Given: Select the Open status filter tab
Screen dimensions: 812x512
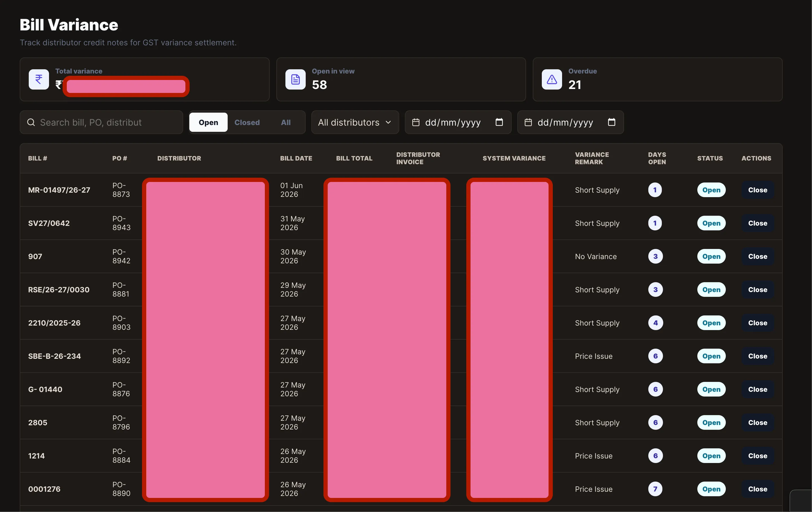Looking at the screenshot, I should point(208,122).
